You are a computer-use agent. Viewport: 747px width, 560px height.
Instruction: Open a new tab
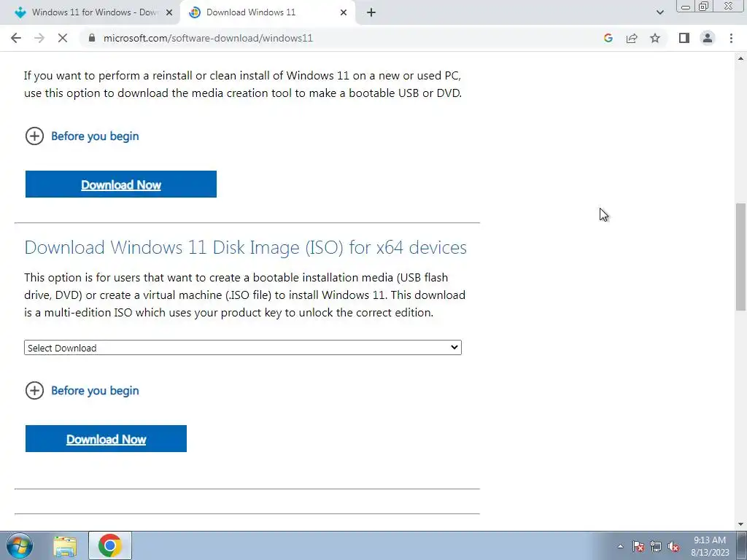point(371,12)
